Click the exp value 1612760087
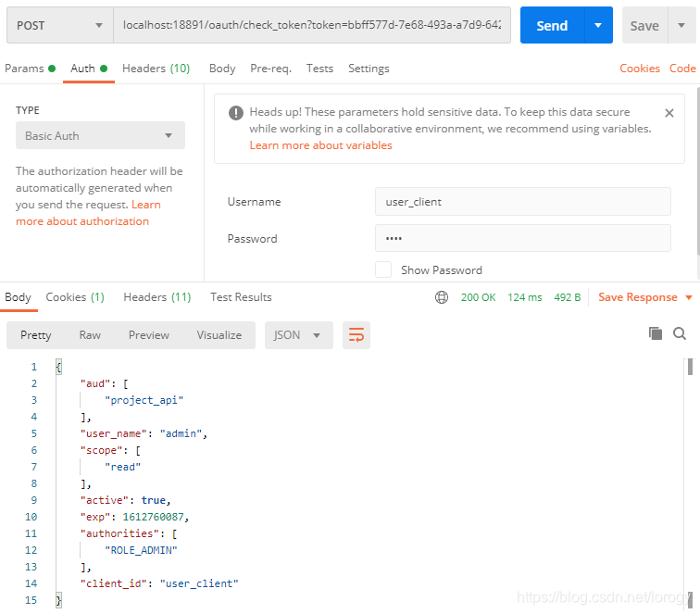Viewport: 700px width, 614px height. click(153, 517)
